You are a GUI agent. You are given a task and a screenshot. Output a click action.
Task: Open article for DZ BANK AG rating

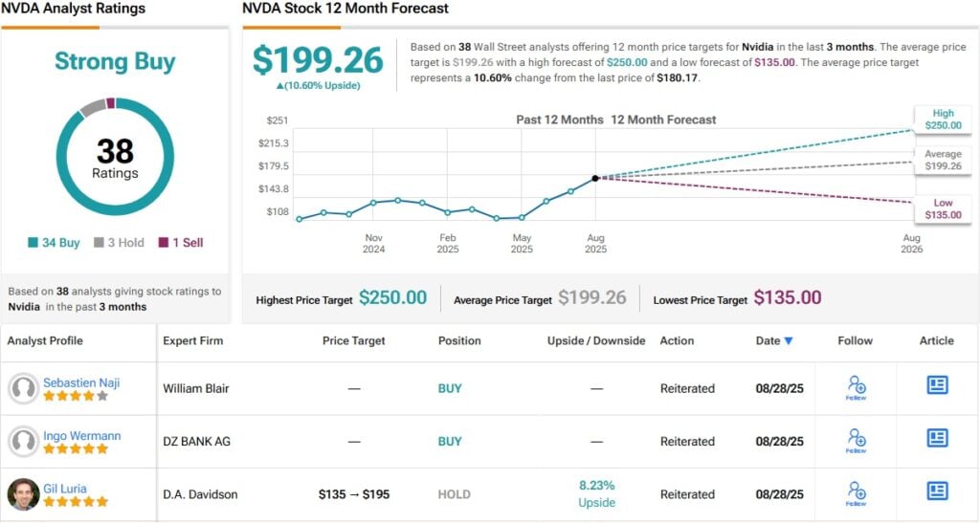(x=937, y=438)
